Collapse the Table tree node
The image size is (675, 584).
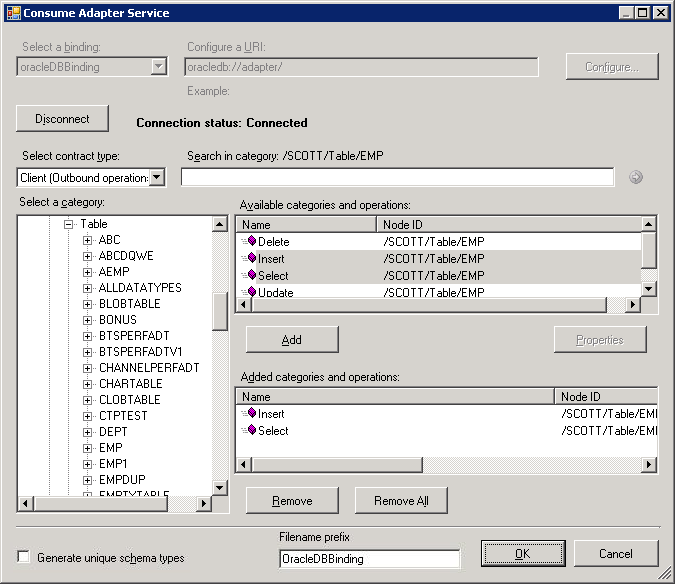[x=68, y=224]
